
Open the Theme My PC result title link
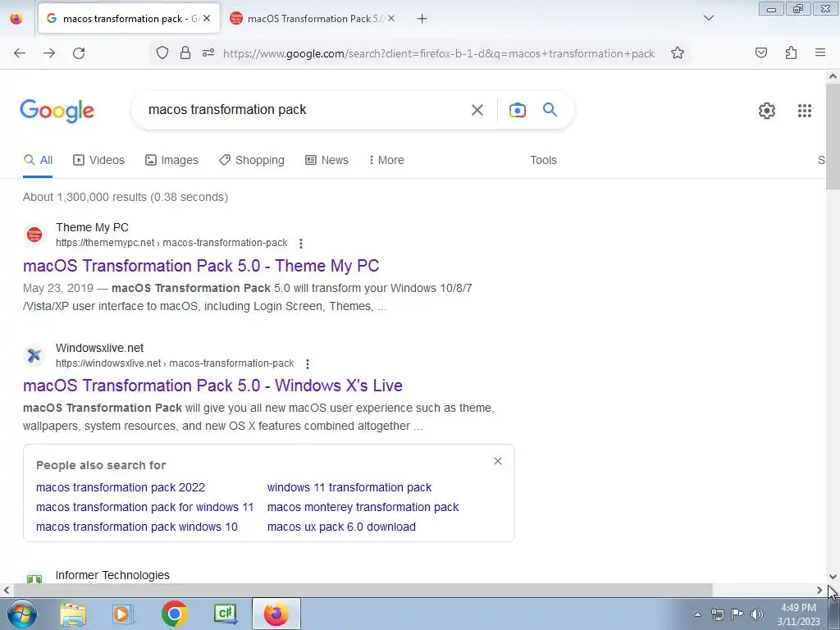click(201, 266)
